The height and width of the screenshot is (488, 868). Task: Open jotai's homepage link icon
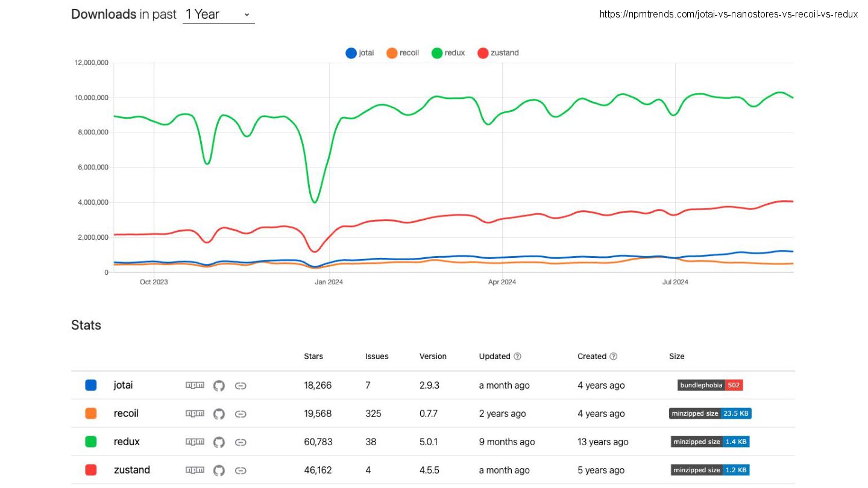point(241,386)
